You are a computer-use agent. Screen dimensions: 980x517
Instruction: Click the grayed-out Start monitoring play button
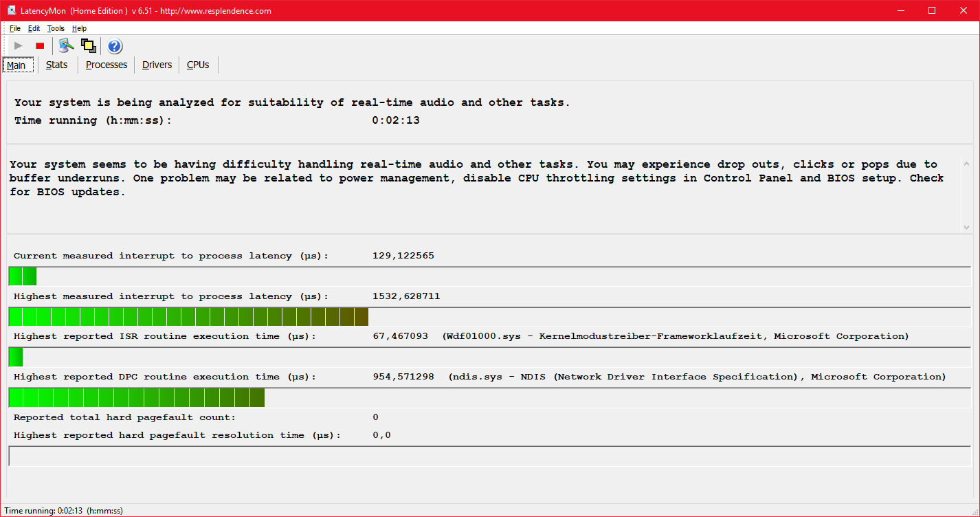click(x=19, y=46)
